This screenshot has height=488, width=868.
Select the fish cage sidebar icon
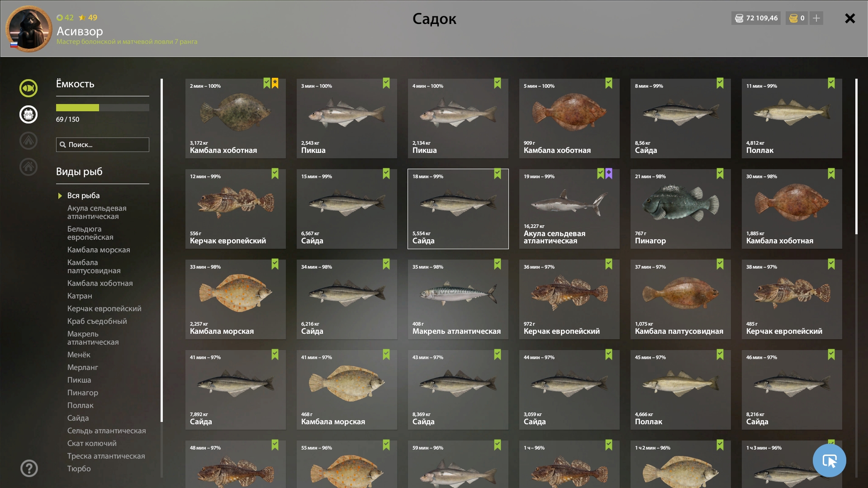pyautogui.click(x=28, y=114)
